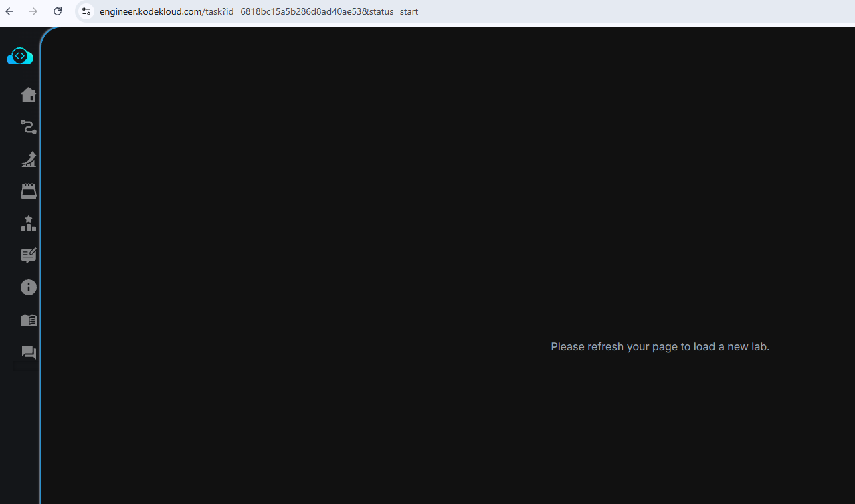Click the KodeKloud cloud logo

pyautogui.click(x=20, y=56)
